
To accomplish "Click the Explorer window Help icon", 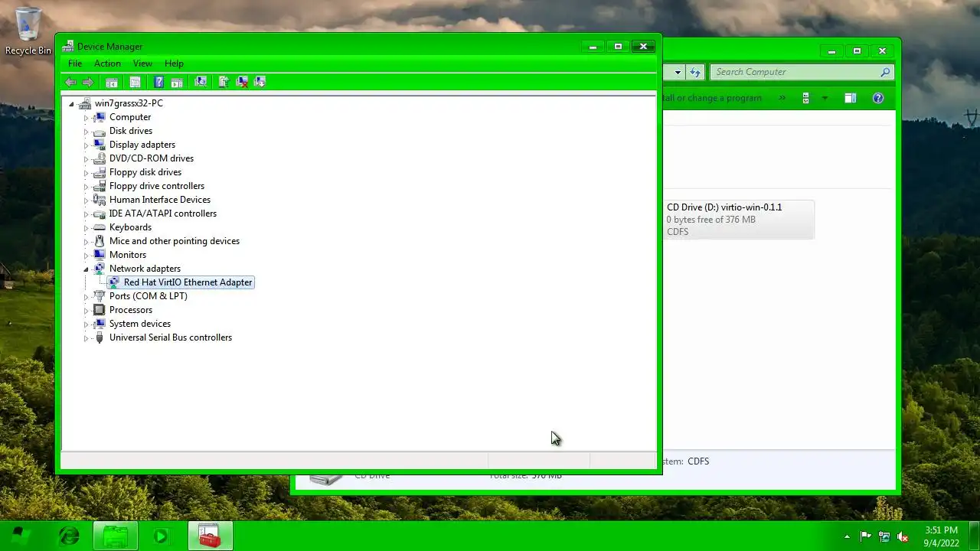I will [x=878, y=98].
